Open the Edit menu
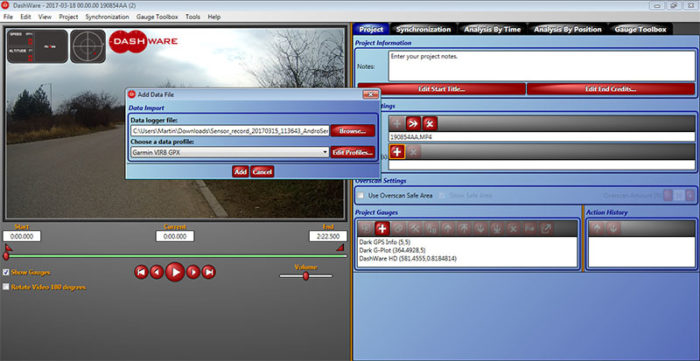Viewport: 700px width, 361px height. pos(25,17)
